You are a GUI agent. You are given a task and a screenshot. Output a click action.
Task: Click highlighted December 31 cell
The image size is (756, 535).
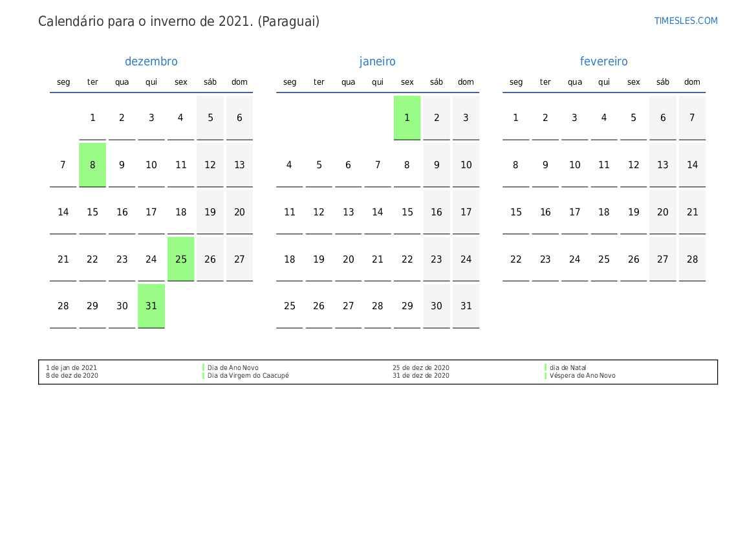click(151, 306)
